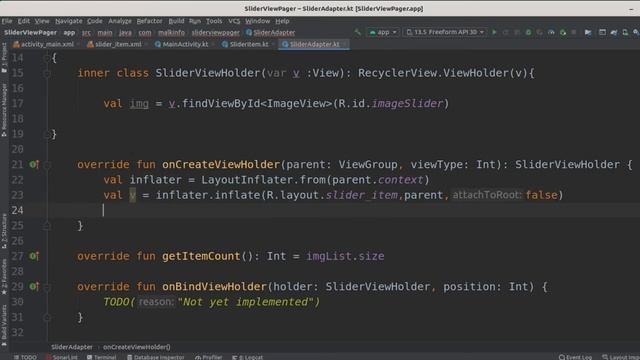Collapse SliderViewHolder class fold on line 15
Viewport: 640px width, 360px height.
point(47,73)
